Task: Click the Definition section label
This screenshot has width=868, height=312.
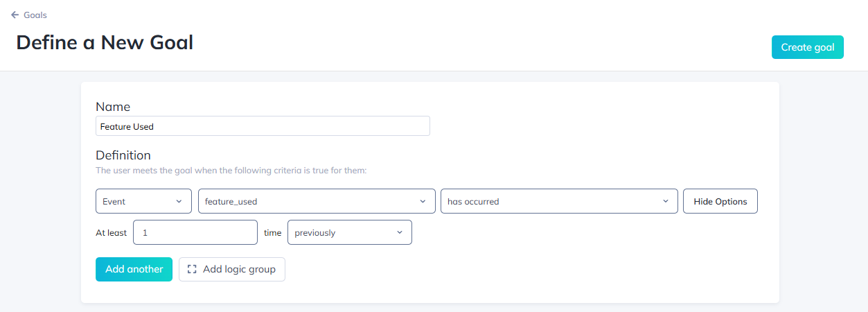Action: tap(123, 155)
